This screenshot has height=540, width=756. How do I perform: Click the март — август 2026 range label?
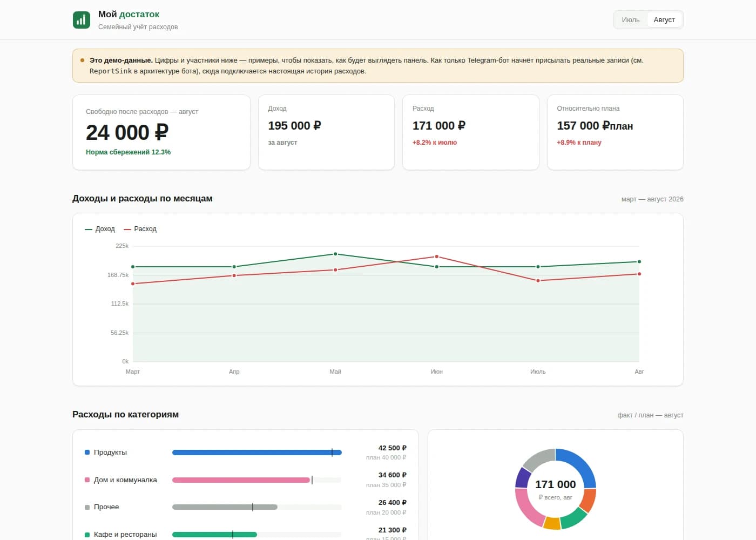point(652,199)
